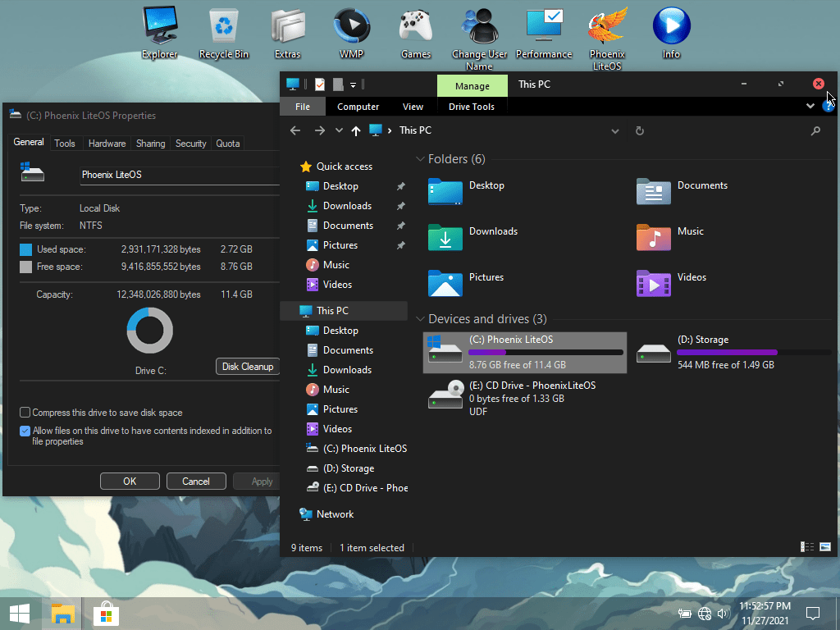Image resolution: width=840 pixels, height=630 pixels.
Task: Collapse the Folders (6) group
Action: tap(421, 159)
